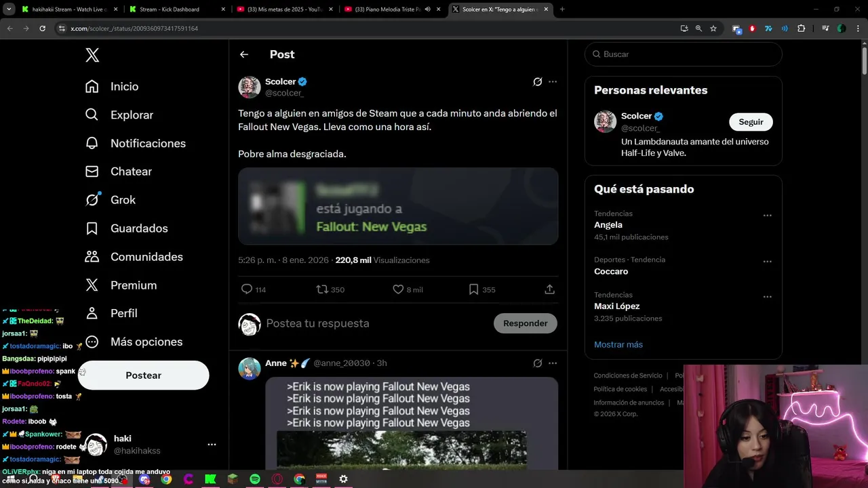Click Grok explain icon on Scolcer's post
868x488 pixels.
click(537, 81)
